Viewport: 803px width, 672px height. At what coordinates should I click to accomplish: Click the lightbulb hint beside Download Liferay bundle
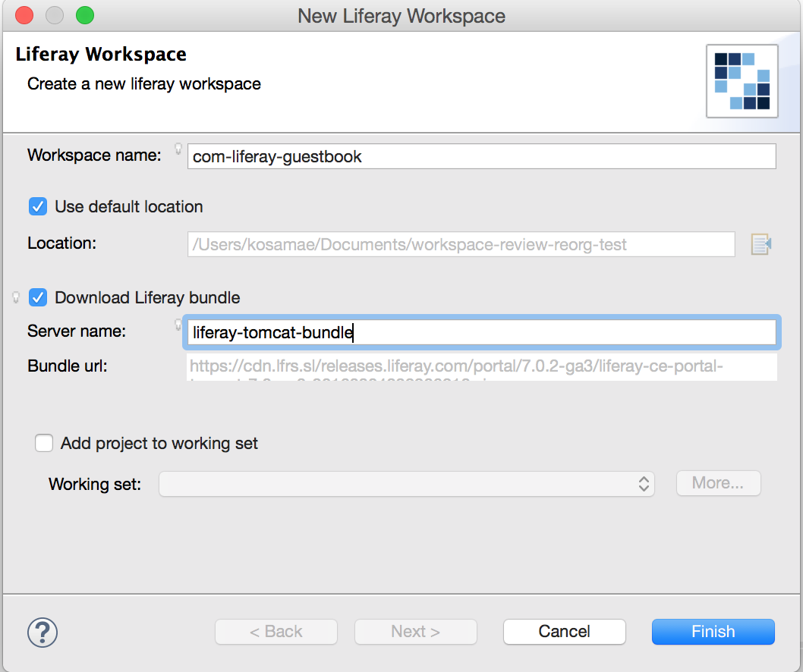pyautogui.click(x=16, y=297)
